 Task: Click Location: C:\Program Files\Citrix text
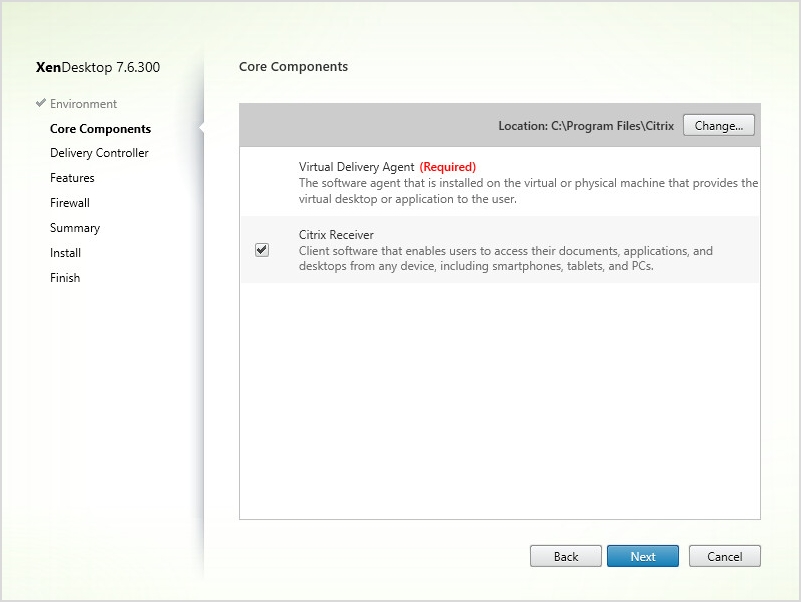tap(586, 126)
